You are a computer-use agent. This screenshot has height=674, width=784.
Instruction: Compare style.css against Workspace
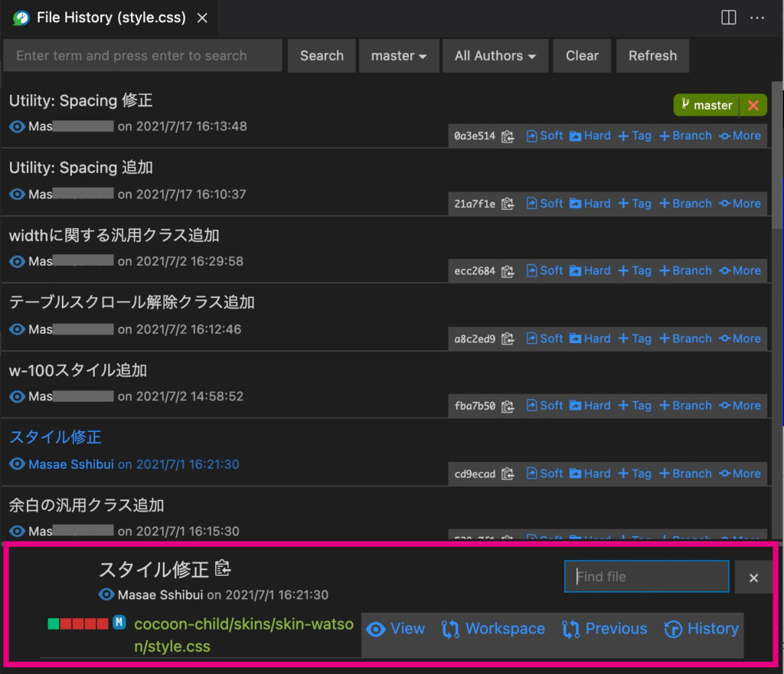coord(493,629)
